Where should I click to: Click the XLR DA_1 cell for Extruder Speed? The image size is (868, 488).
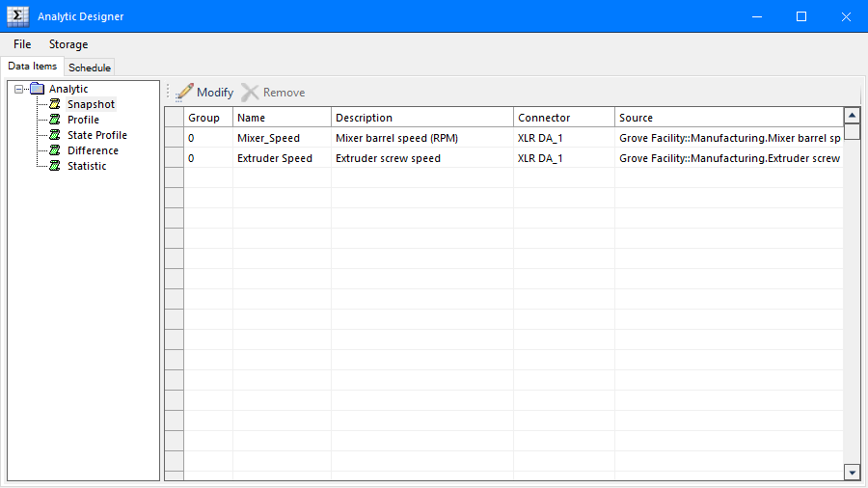pos(564,158)
